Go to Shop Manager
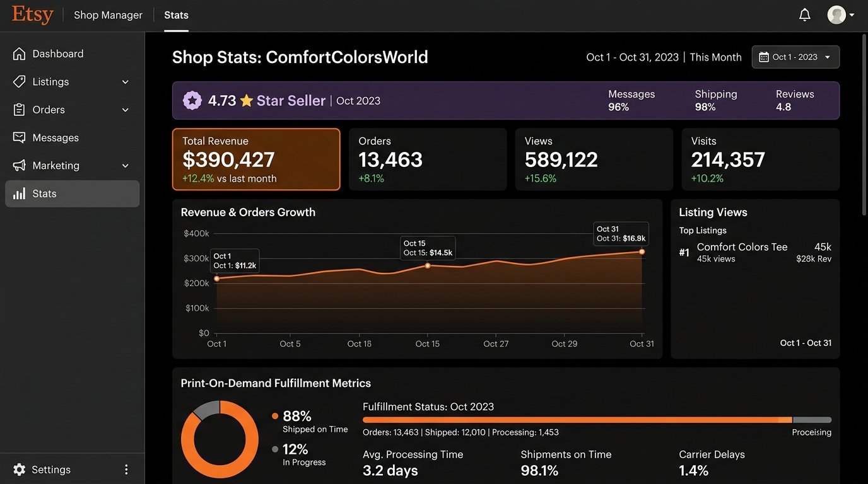 pos(108,14)
